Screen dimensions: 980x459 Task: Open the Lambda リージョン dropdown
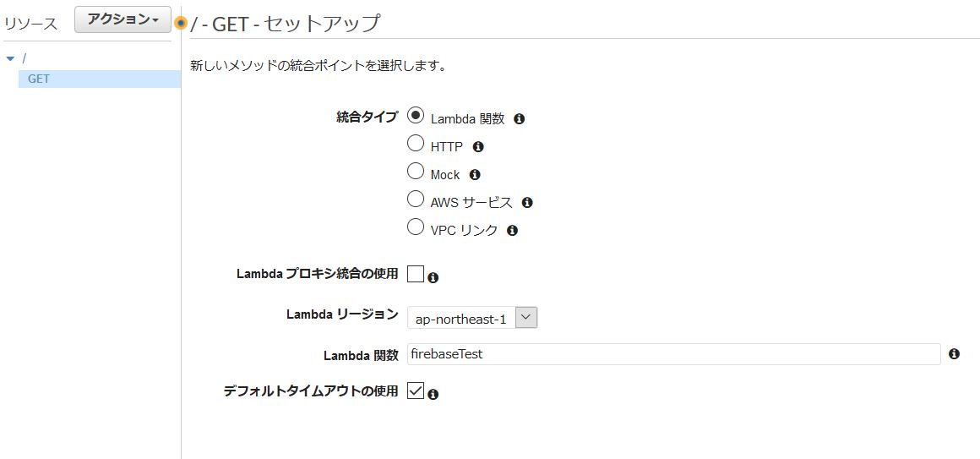pyautogui.click(x=472, y=318)
